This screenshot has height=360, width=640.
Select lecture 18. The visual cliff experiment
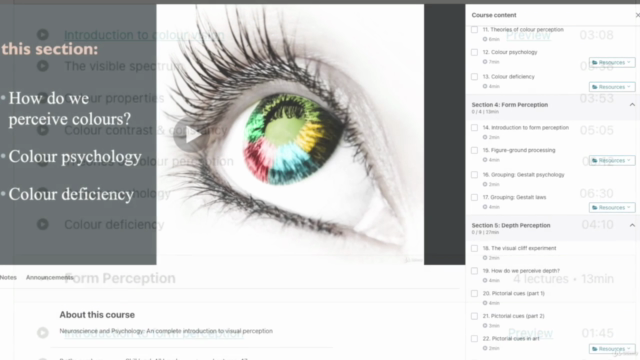click(x=519, y=248)
